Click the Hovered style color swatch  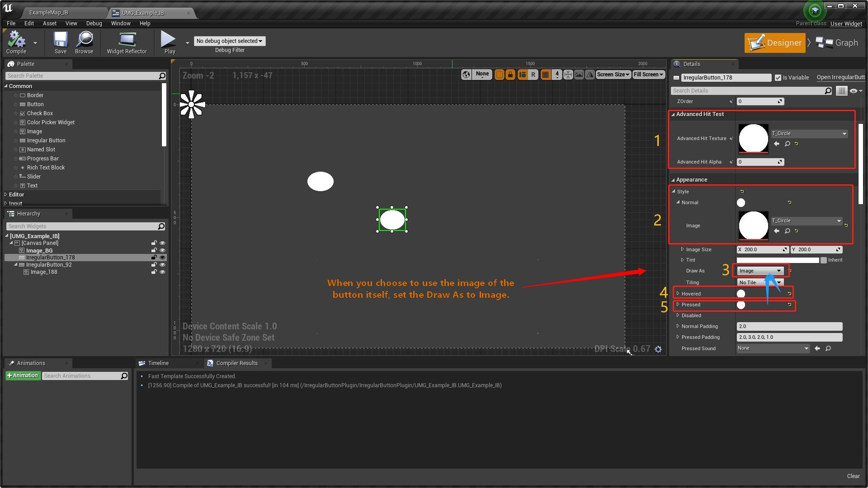point(741,293)
